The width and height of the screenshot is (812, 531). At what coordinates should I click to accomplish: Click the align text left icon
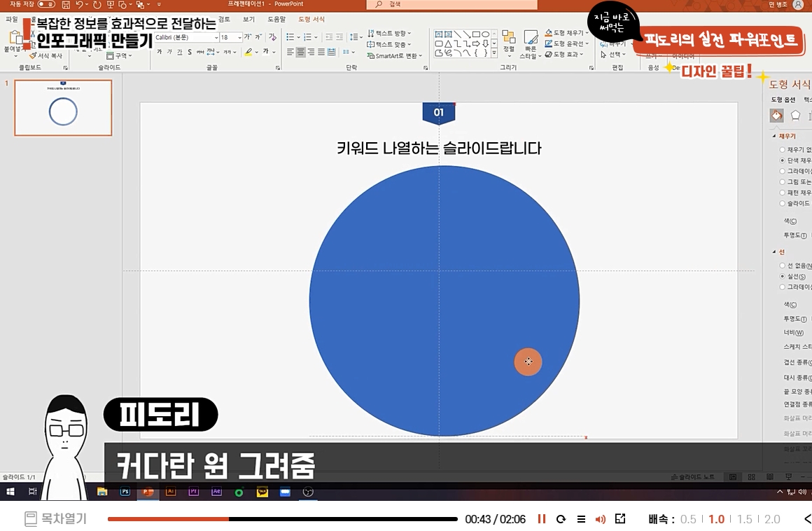coord(290,52)
